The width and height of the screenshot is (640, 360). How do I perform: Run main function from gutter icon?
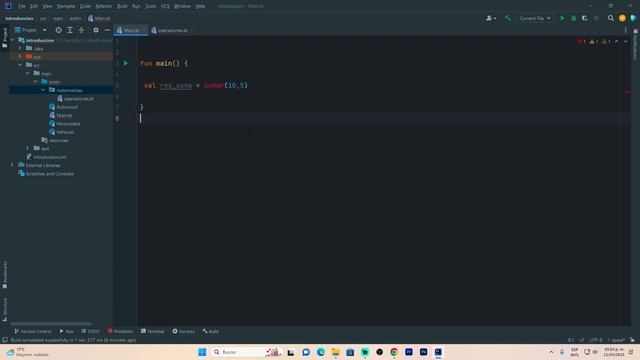pos(126,63)
